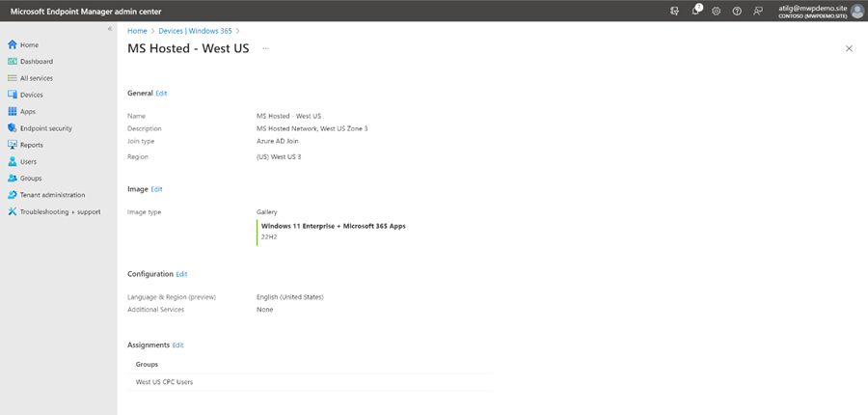Select the West US CPC Users group row
The height and width of the screenshot is (415, 868).
(x=310, y=382)
